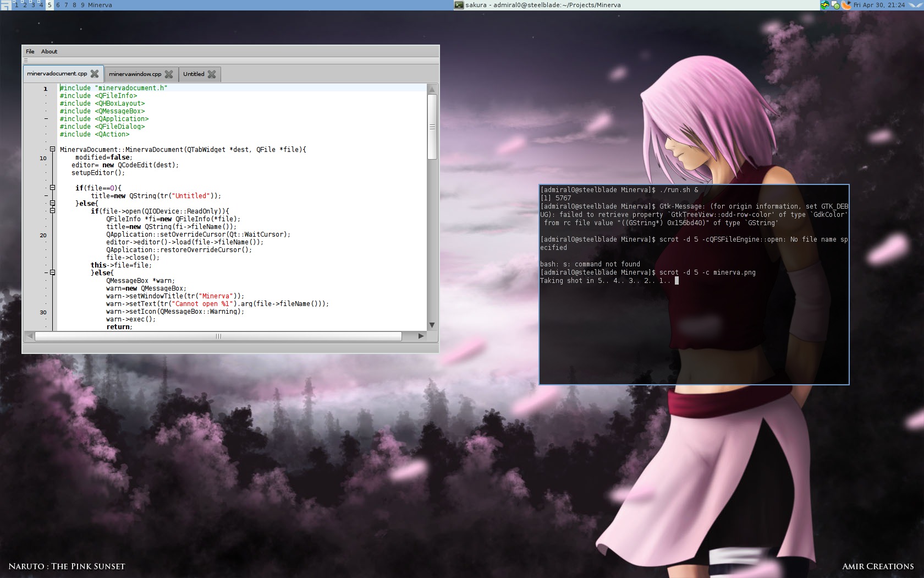Screen dimensions: 924x578
Task: Switch to workspace 4
Action: pyautogui.click(x=41, y=5)
